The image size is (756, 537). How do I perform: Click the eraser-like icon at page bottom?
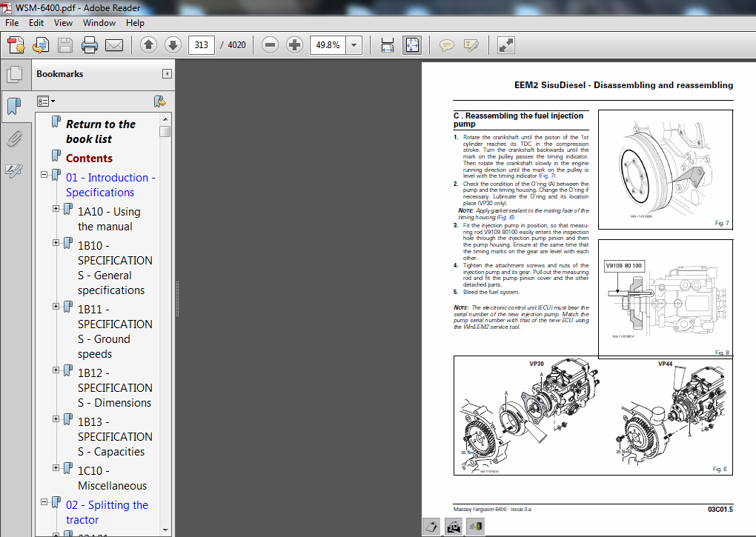431,527
